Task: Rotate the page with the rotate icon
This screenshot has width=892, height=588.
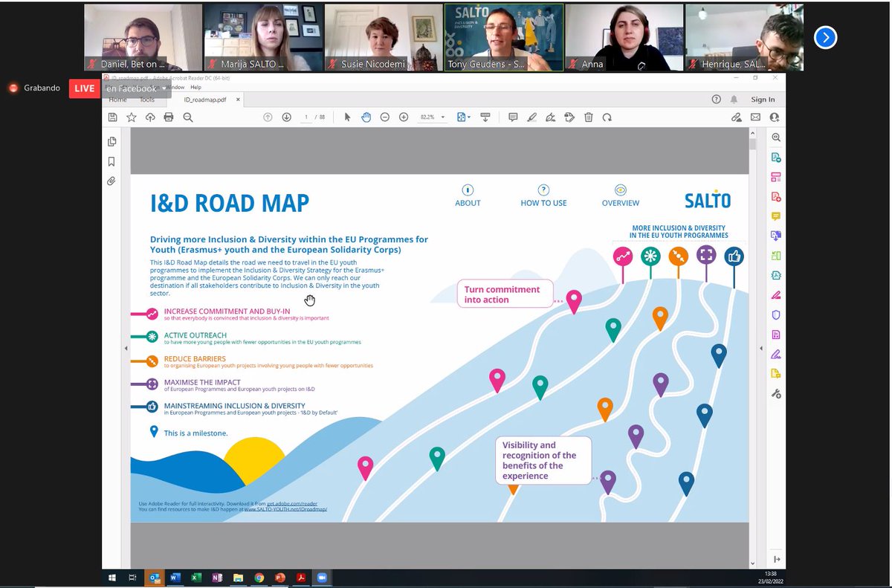Action: pos(607,117)
